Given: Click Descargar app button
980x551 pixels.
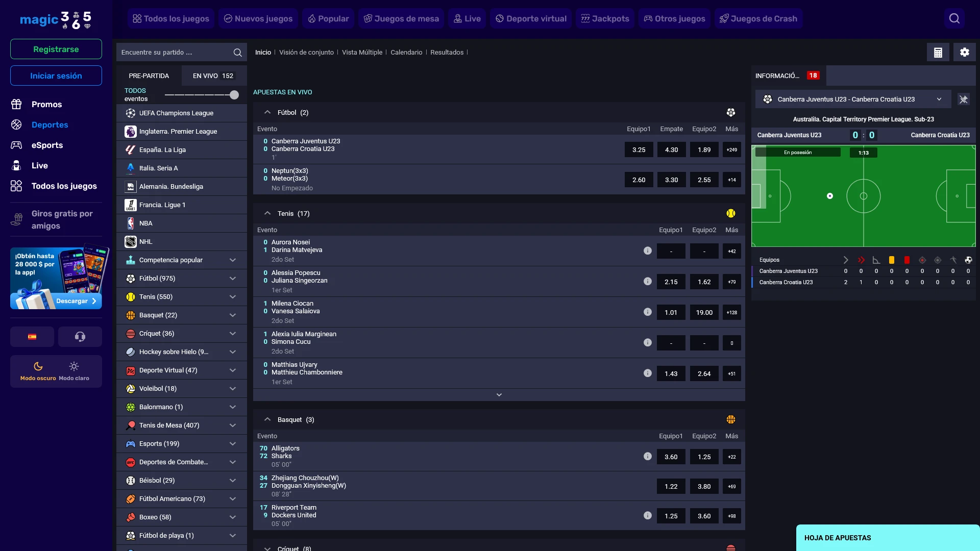Looking at the screenshot, I should pyautogui.click(x=76, y=301).
